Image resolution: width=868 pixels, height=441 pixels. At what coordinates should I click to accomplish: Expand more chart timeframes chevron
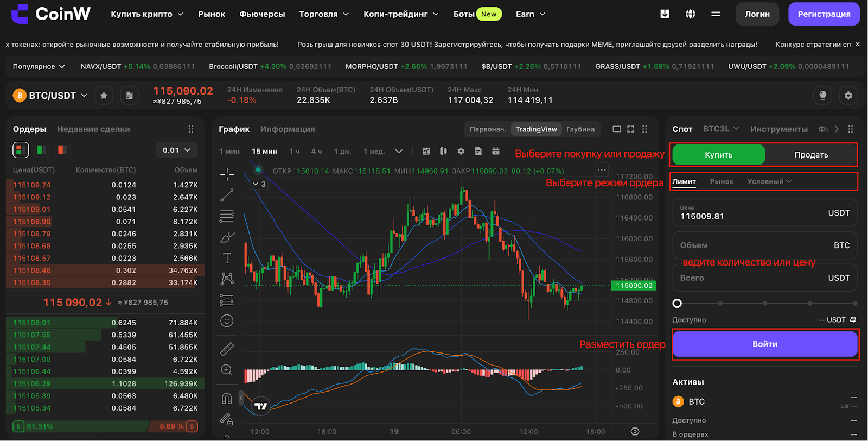point(399,151)
